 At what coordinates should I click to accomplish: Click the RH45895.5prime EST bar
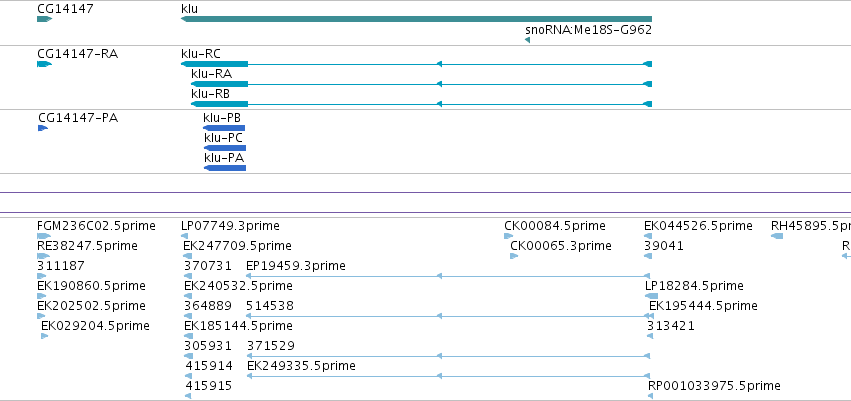tap(777, 236)
